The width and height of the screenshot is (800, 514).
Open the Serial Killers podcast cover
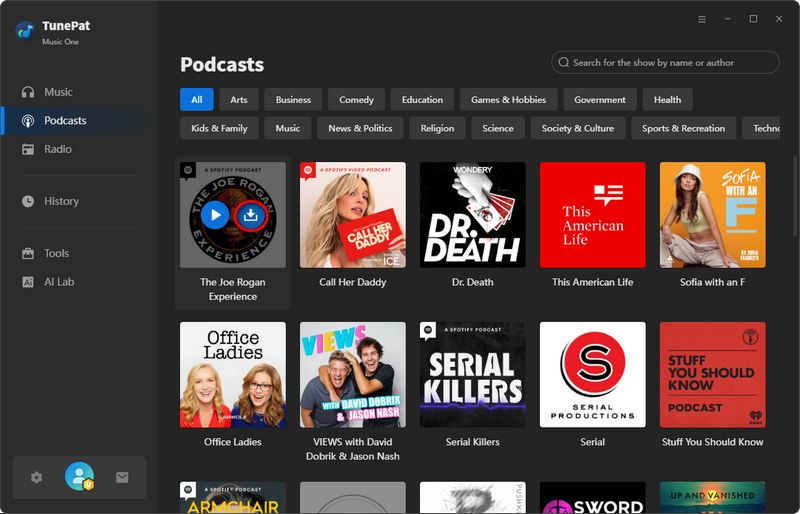pos(473,375)
